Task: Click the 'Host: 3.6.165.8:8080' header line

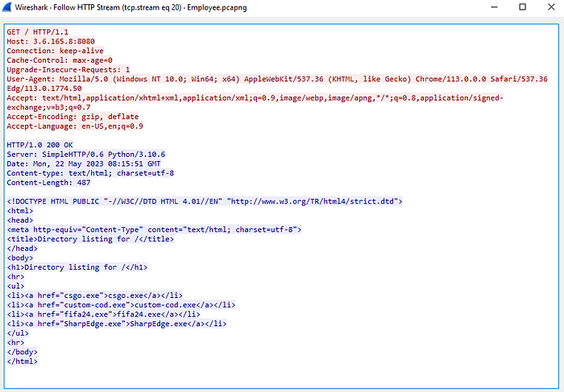Action: [51, 41]
